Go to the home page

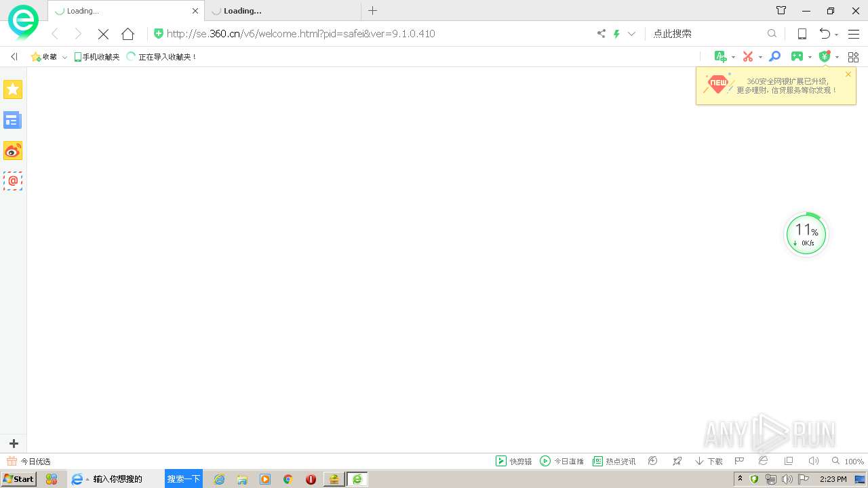(127, 34)
